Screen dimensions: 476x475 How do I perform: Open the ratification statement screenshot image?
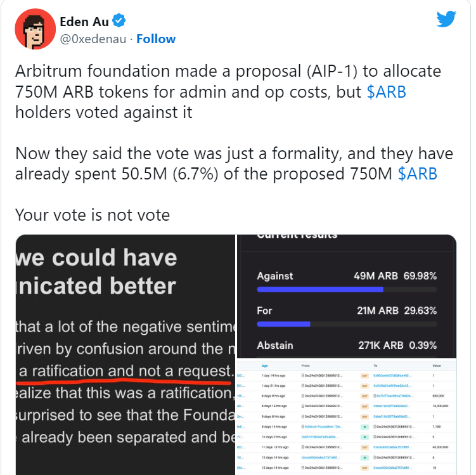tap(125, 355)
